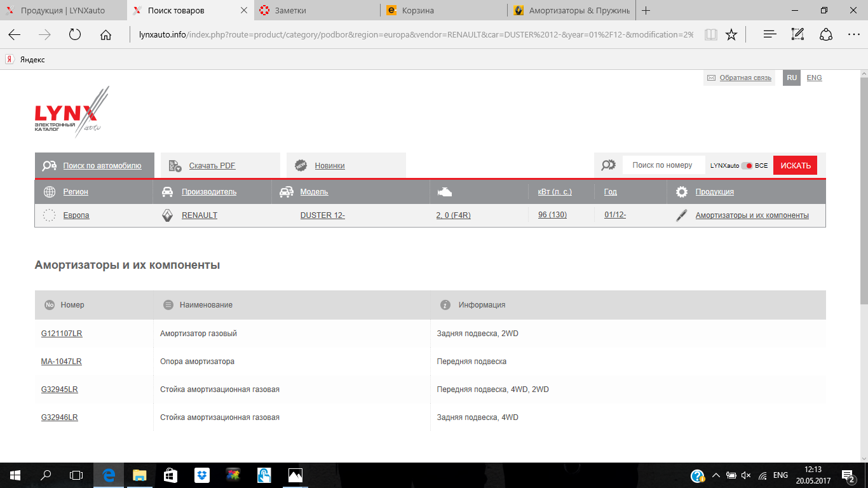Open the part G32946LR link

click(60, 417)
